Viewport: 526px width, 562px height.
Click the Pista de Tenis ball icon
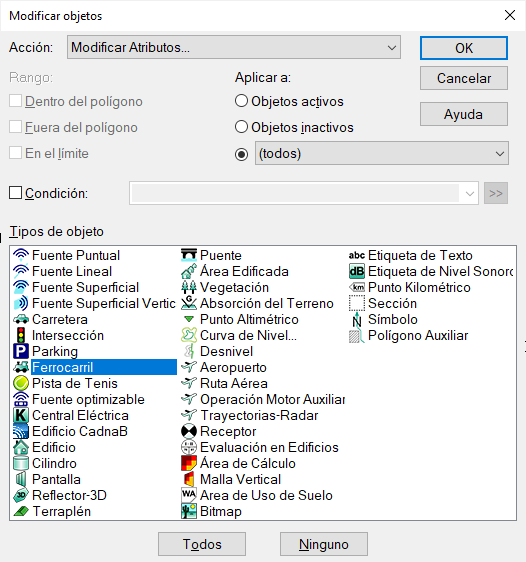point(21,383)
